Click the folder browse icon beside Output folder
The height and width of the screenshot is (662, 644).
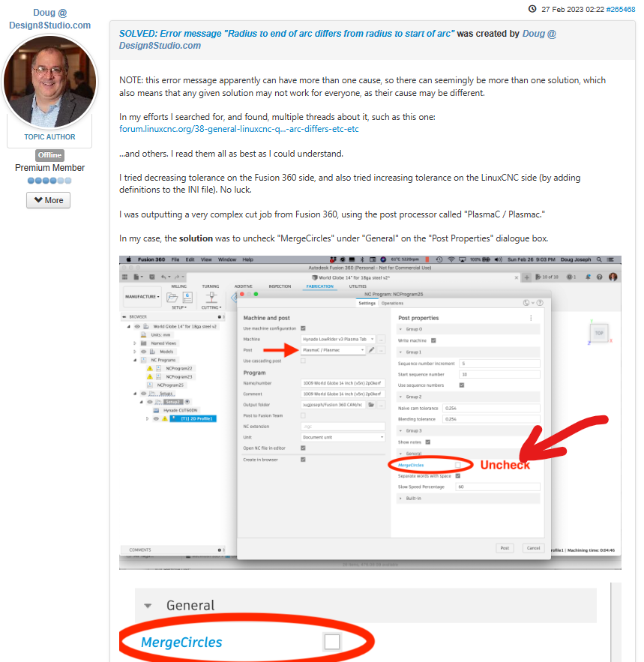tap(371, 405)
